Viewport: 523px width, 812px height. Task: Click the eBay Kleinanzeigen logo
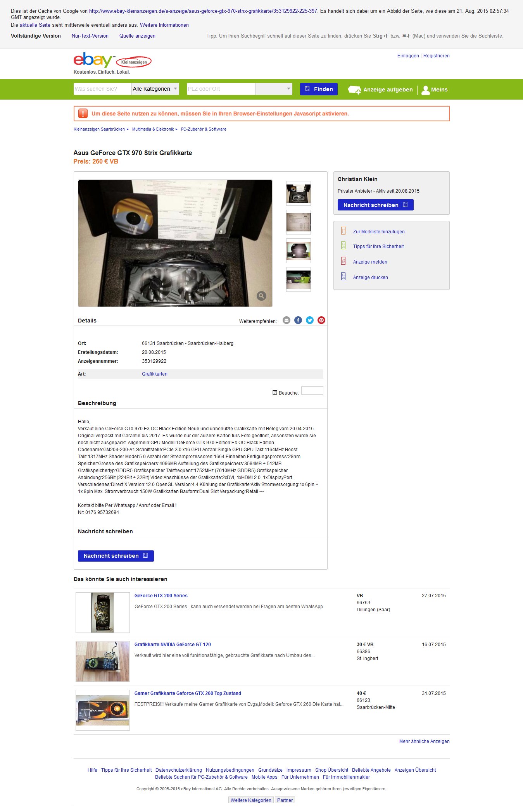click(x=112, y=60)
